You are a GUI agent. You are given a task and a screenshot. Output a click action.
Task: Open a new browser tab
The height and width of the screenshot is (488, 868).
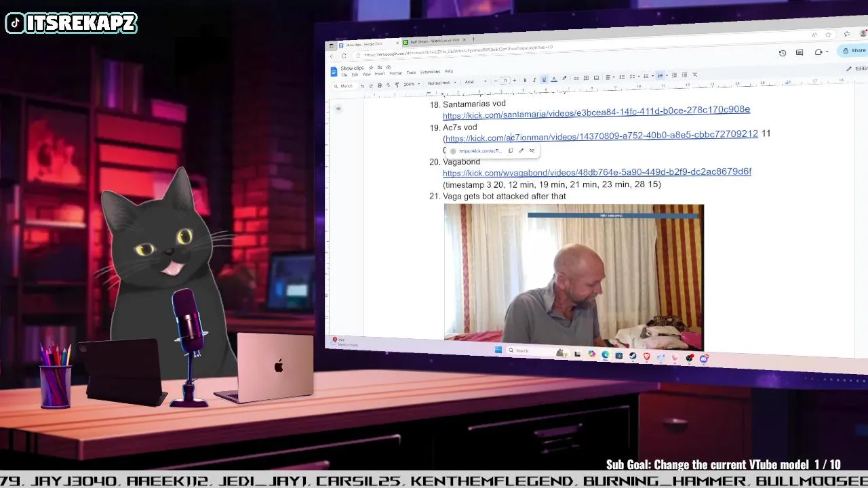coord(473,39)
